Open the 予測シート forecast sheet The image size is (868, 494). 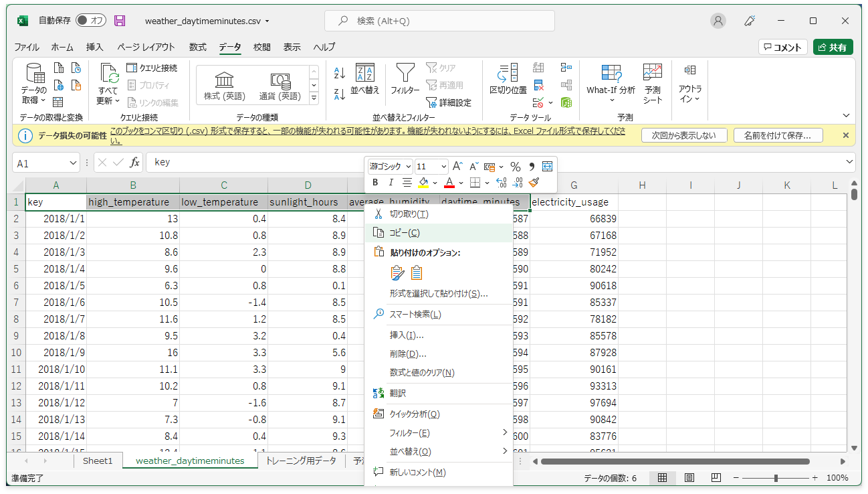tap(653, 84)
